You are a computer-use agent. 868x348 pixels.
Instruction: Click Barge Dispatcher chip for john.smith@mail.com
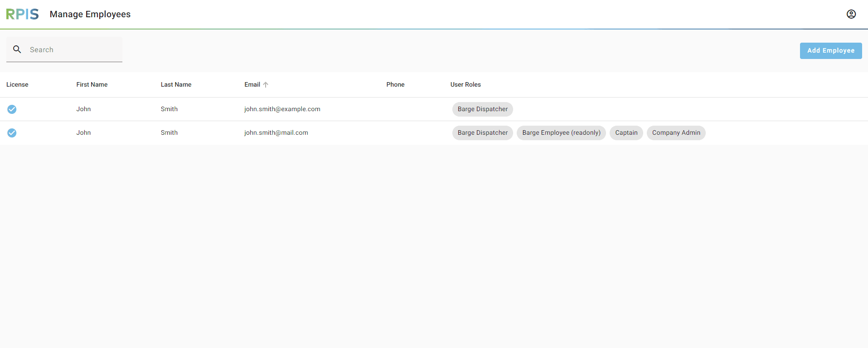coord(483,133)
